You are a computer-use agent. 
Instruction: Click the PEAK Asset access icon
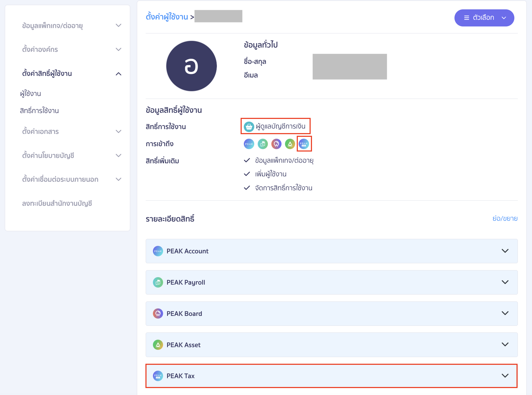coord(290,144)
